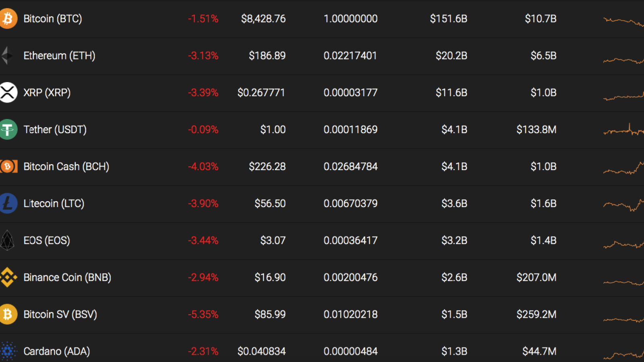Click the Tether green T logo

8,130
